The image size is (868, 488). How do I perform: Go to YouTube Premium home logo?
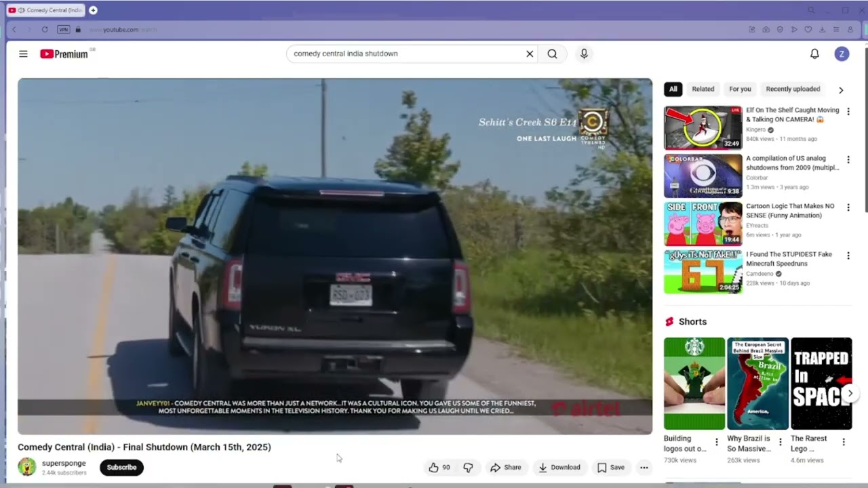click(64, 54)
